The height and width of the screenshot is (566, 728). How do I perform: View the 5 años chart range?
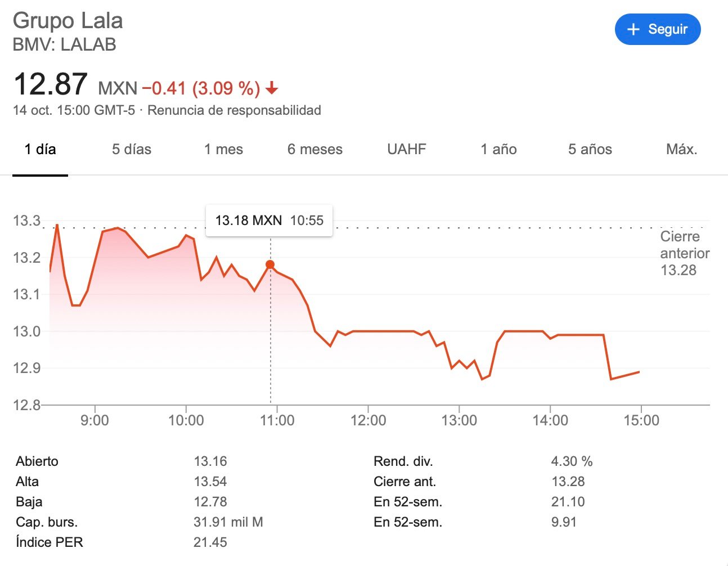point(590,150)
